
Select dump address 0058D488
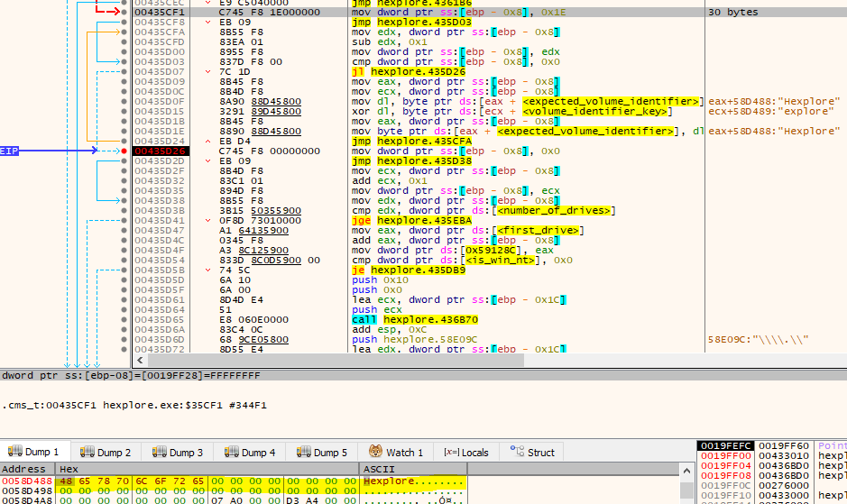[27, 481]
